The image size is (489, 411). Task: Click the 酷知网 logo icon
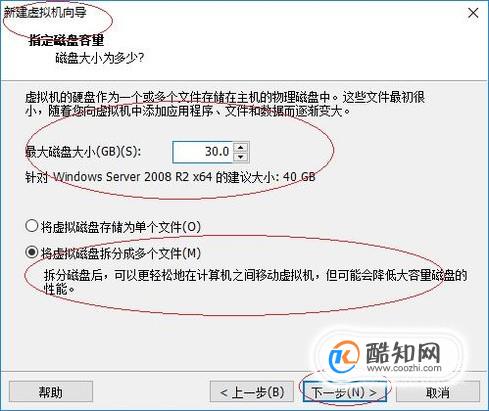(x=343, y=357)
